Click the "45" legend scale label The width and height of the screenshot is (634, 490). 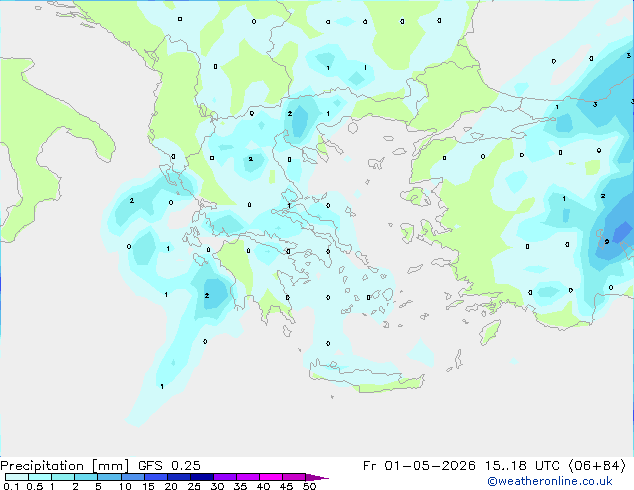coord(286,486)
